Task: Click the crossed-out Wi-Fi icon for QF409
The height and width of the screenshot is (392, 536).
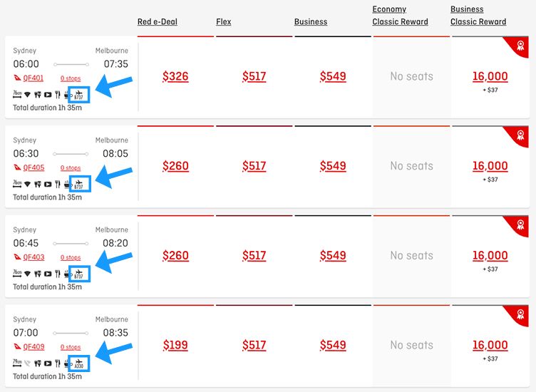Action: coord(28,363)
